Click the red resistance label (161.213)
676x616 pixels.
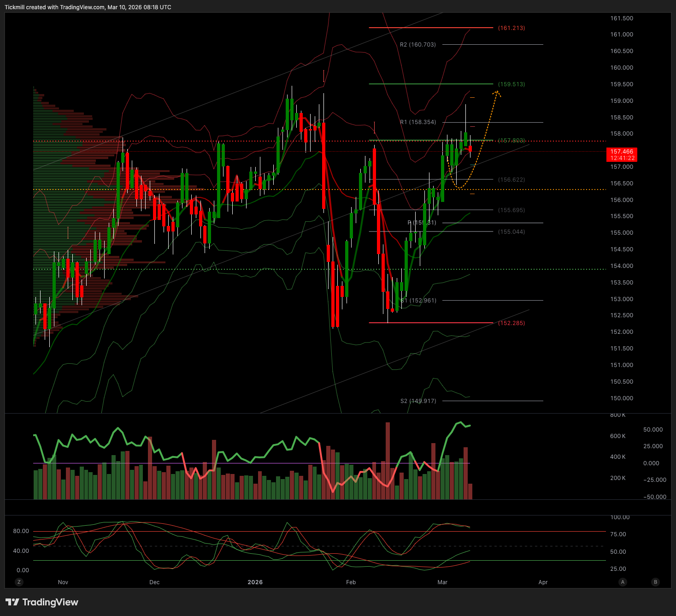pos(511,28)
